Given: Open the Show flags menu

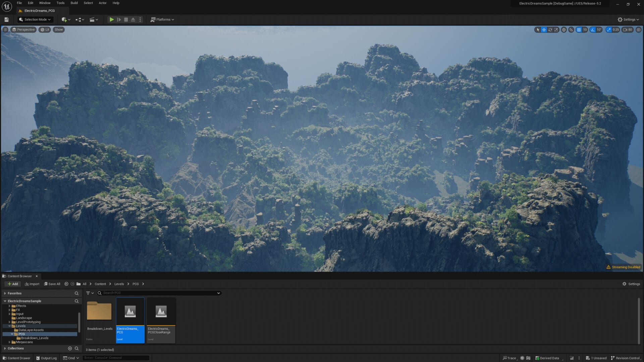Looking at the screenshot, I should tap(59, 29).
